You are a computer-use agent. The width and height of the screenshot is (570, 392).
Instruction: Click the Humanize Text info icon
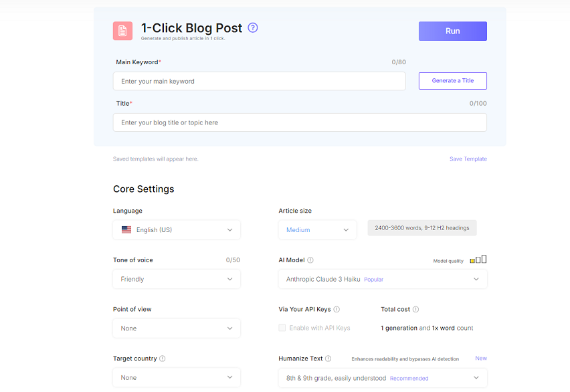pyautogui.click(x=328, y=359)
